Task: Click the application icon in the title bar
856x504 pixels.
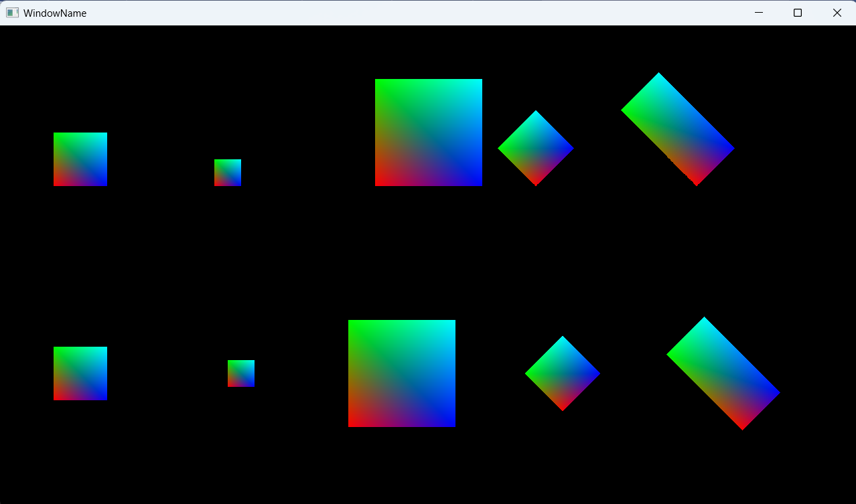Action: coord(12,13)
